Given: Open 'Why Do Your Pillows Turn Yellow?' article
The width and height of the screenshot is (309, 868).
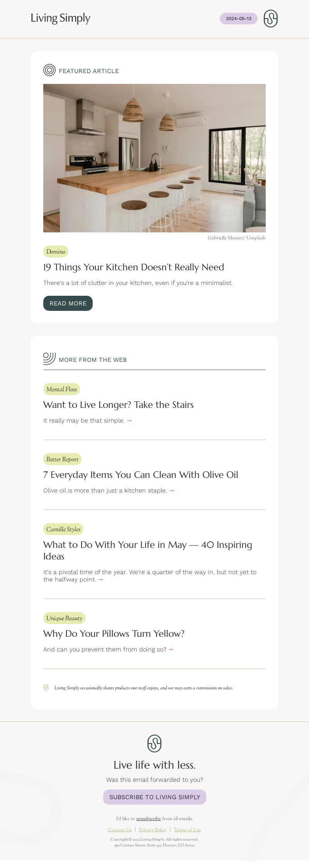Looking at the screenshot, I should [x=114, y=634].
